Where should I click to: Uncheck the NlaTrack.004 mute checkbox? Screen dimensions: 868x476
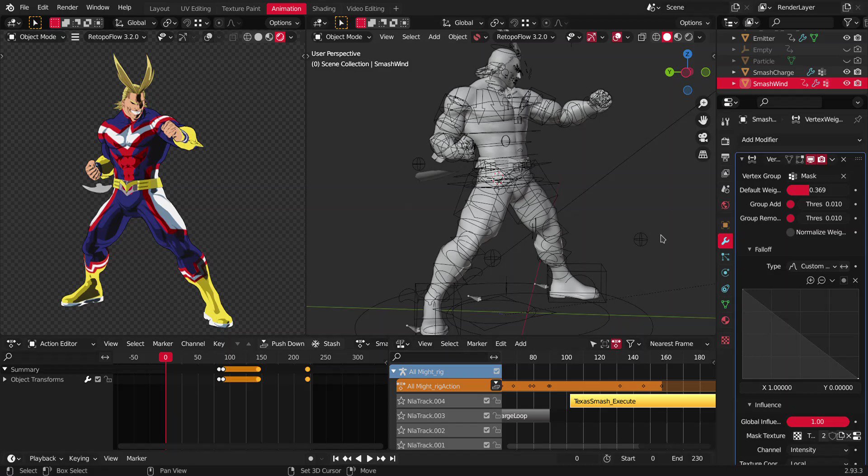[x=486, y=401]
